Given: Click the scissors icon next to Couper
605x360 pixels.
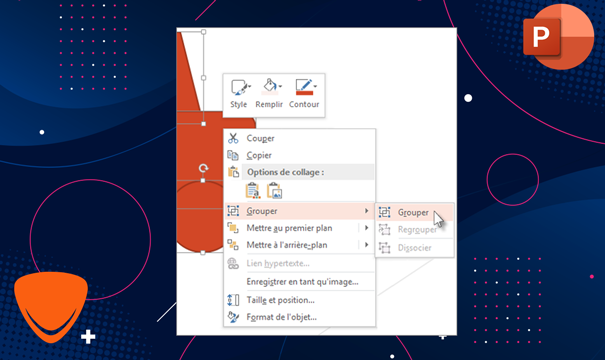Looking at the screenshot, I should point(233,138).
